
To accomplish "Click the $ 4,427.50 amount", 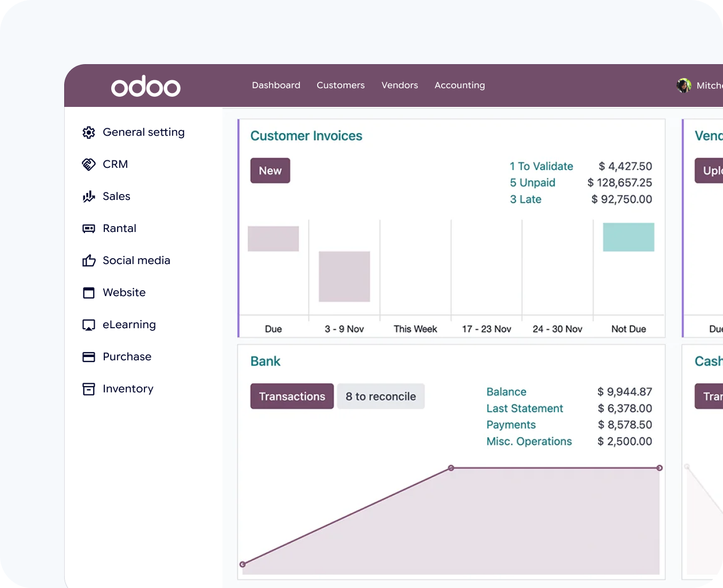I will coord(625,166).
